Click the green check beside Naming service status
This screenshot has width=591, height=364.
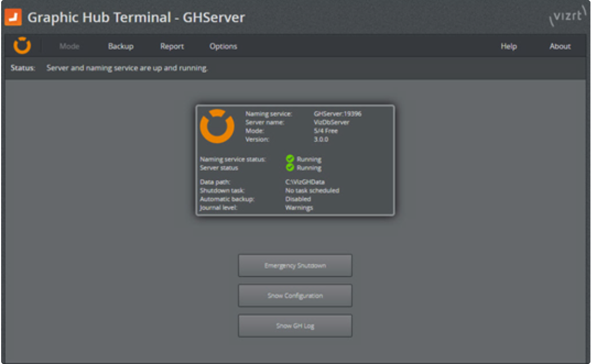point(290,159)
